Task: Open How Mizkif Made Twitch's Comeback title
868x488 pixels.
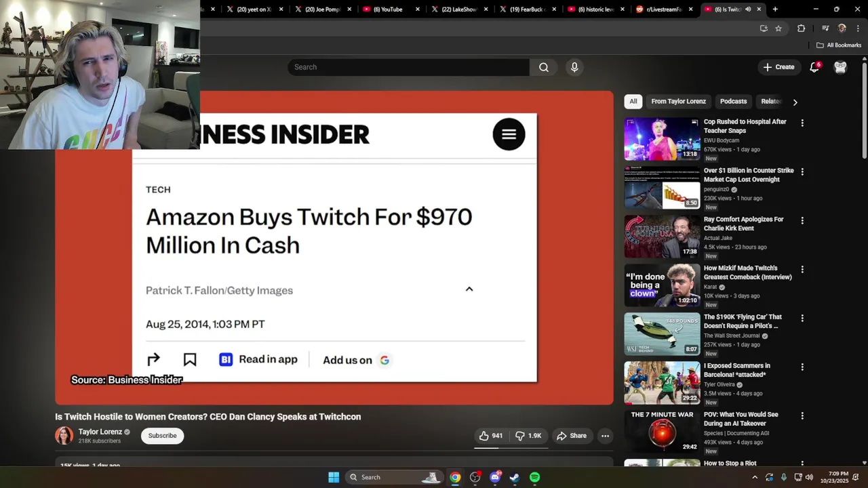Action: [x=747, y=272]
